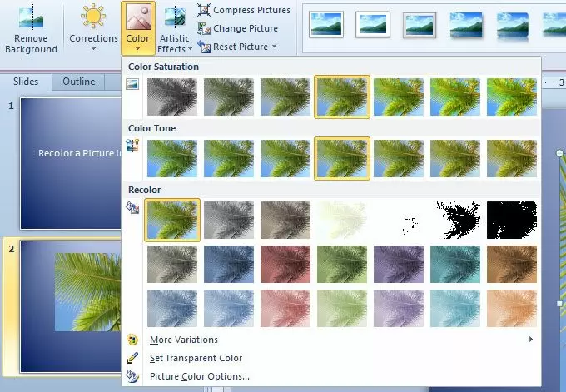Choose Set Transparent Color
The width and height of the screenshot is (566, 392).
pos(196,358)
